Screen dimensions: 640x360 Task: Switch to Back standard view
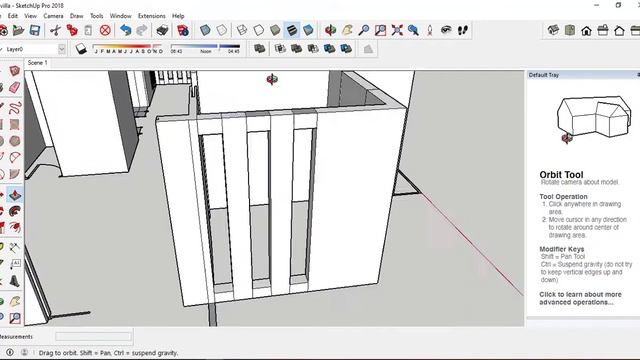point(619,30)
